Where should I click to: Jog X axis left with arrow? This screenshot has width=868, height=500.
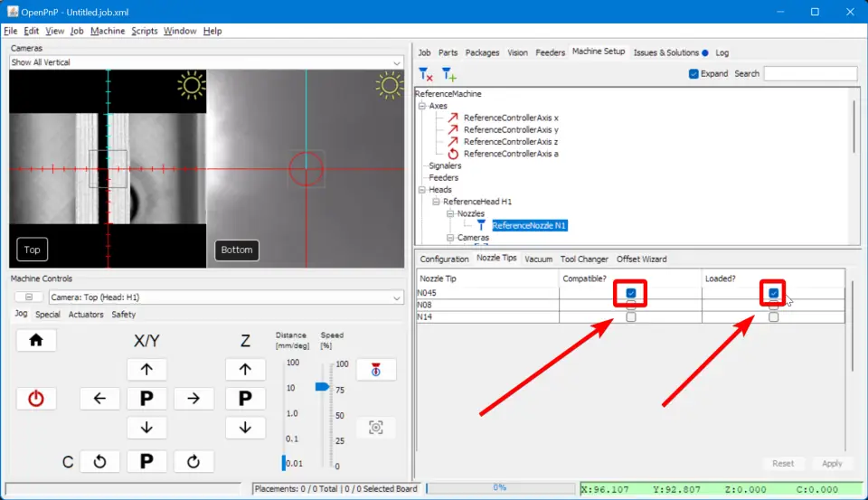(x=99, y=399)
